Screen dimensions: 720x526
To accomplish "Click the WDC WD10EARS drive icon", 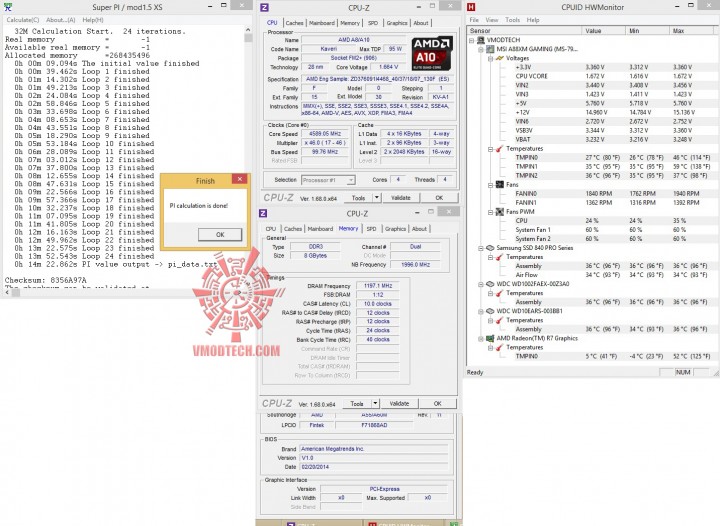I will click(490, 311).
